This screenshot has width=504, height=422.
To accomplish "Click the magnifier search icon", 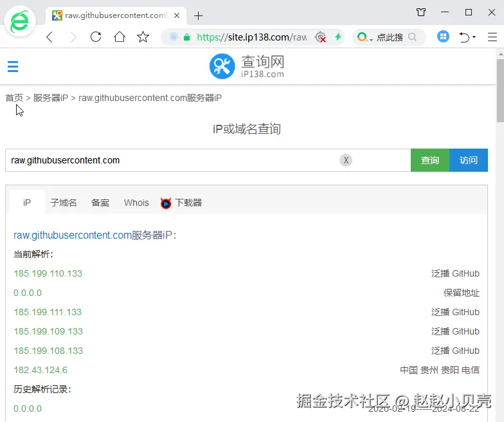I will (412, 37).
